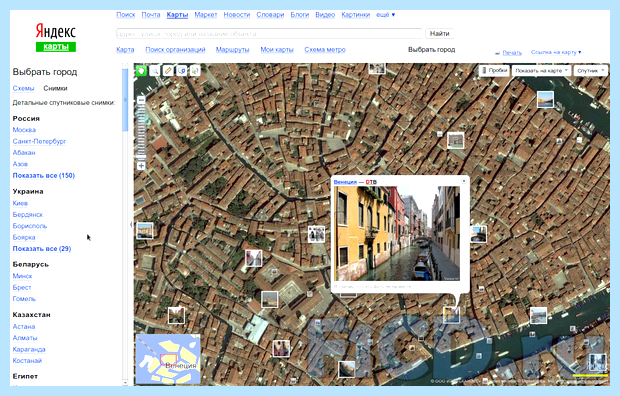Open the Почта service link
The width and height of the screenshot is (620, 396).
tap(151, 15)
